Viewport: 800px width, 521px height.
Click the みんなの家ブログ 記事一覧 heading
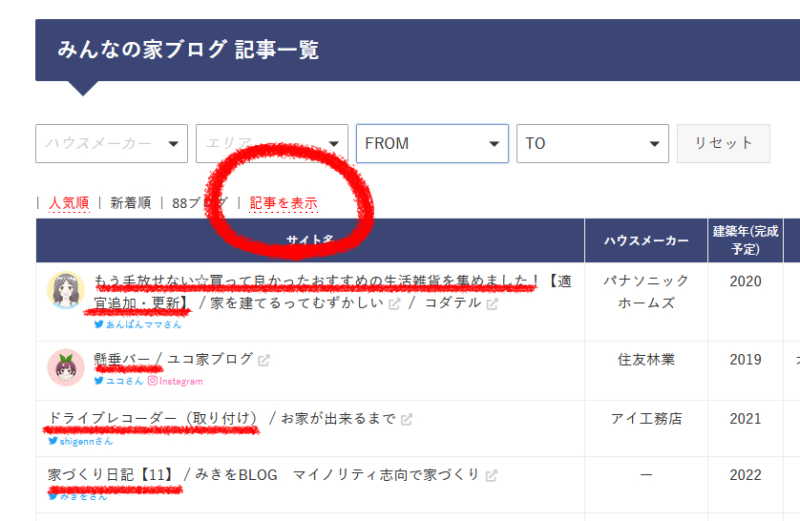point(188,49)
